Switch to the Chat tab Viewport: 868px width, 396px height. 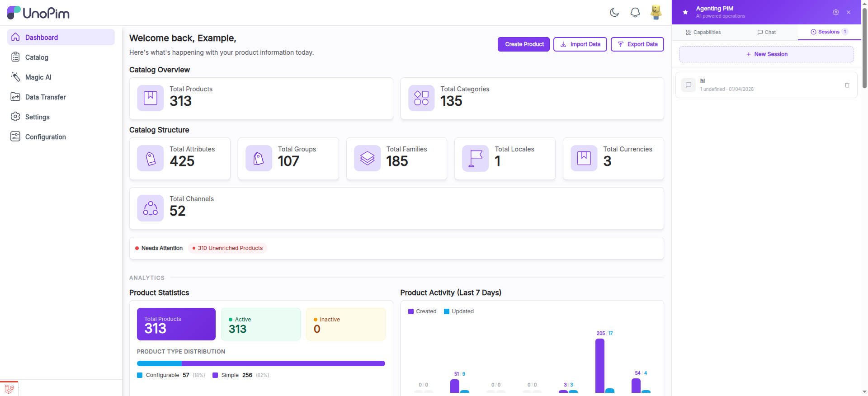tap(766, 32)
